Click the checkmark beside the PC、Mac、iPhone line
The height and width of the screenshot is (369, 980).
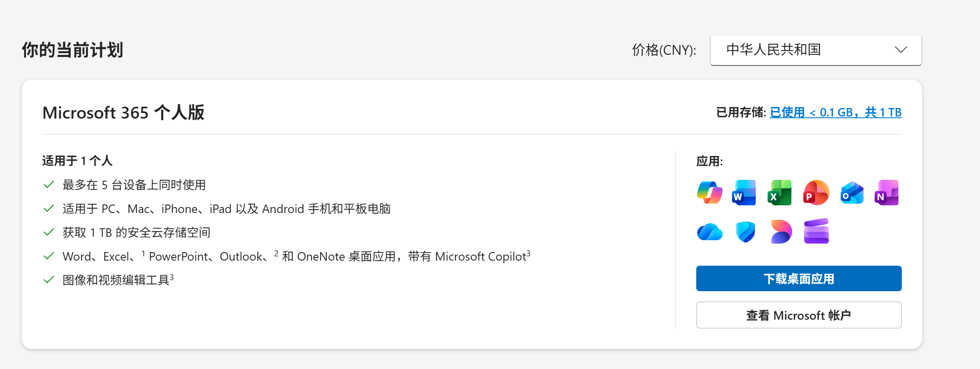pos(49,208)
